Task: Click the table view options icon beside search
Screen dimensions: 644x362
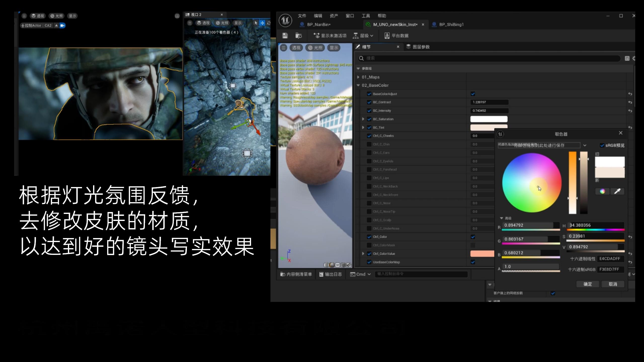Action: tap(627, 58)
